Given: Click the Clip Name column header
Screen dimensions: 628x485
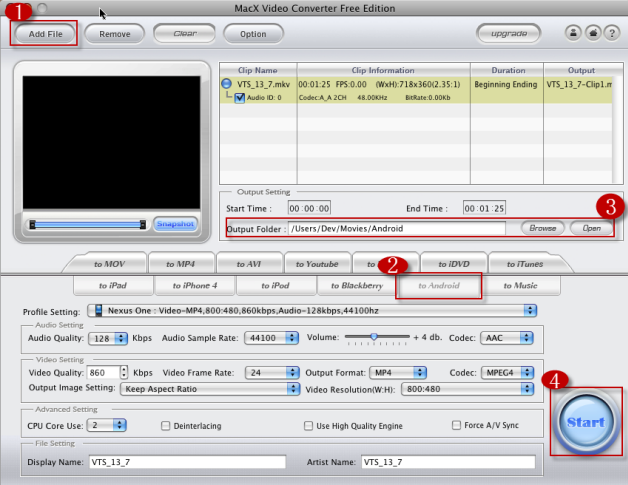Looking at the screenshot, I should pos(258,70).
